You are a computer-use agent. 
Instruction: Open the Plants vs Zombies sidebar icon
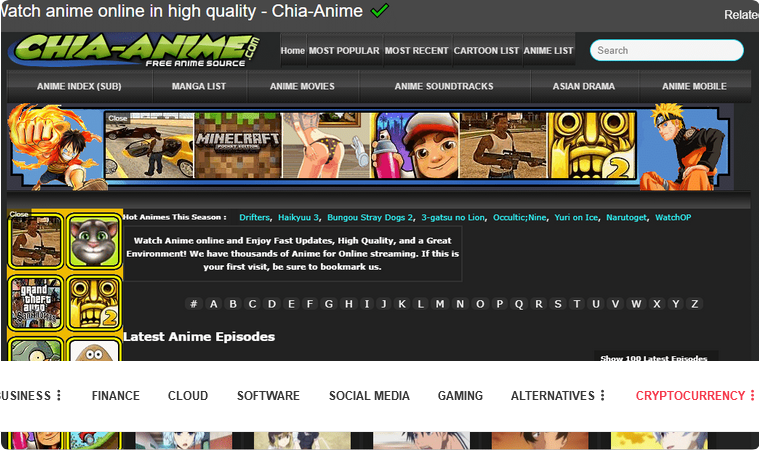(x=36, y=349)
